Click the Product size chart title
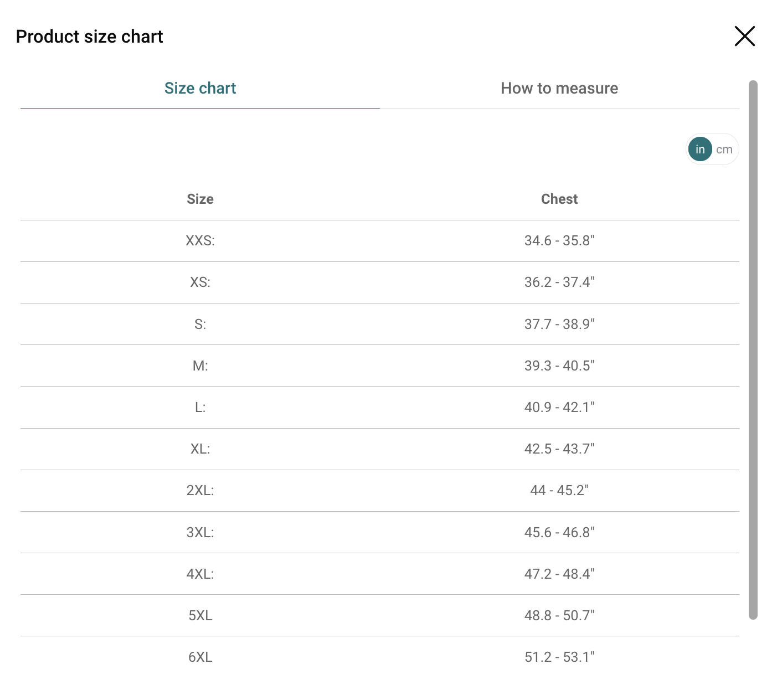 [89, 37]
